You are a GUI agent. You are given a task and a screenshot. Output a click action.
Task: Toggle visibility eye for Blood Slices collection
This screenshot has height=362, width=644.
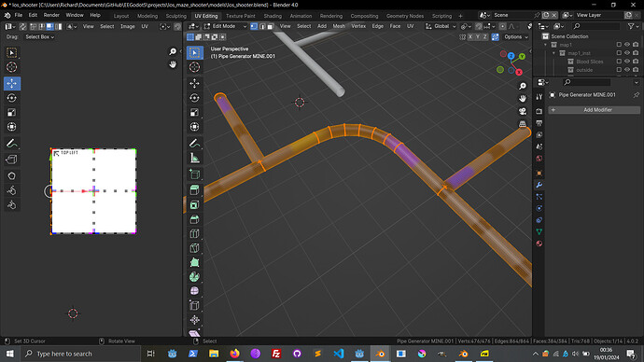627,62
